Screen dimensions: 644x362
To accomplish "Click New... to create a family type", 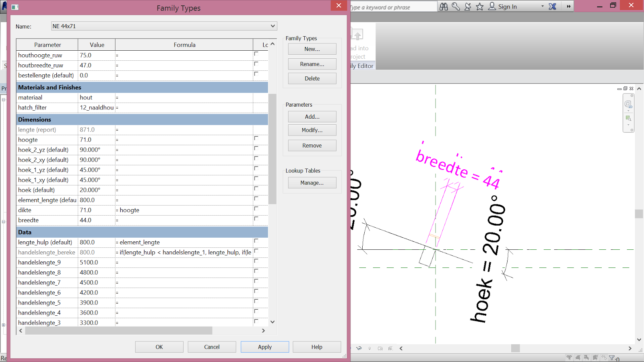I will point(312,49).
